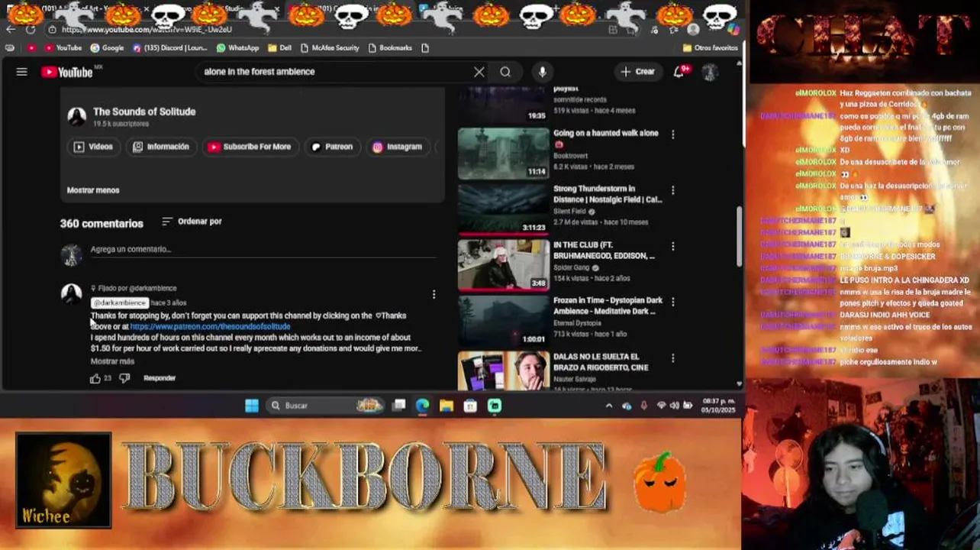Open Microsoft Store from the taskbar
The height and width of the screenshot is (550, 980).
(470, 406)
